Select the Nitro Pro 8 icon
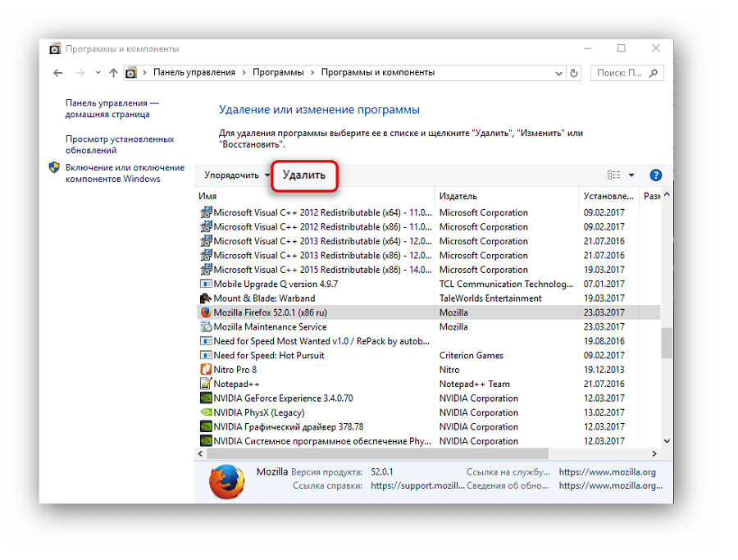 pyautogui.click(x=207, y=370)
